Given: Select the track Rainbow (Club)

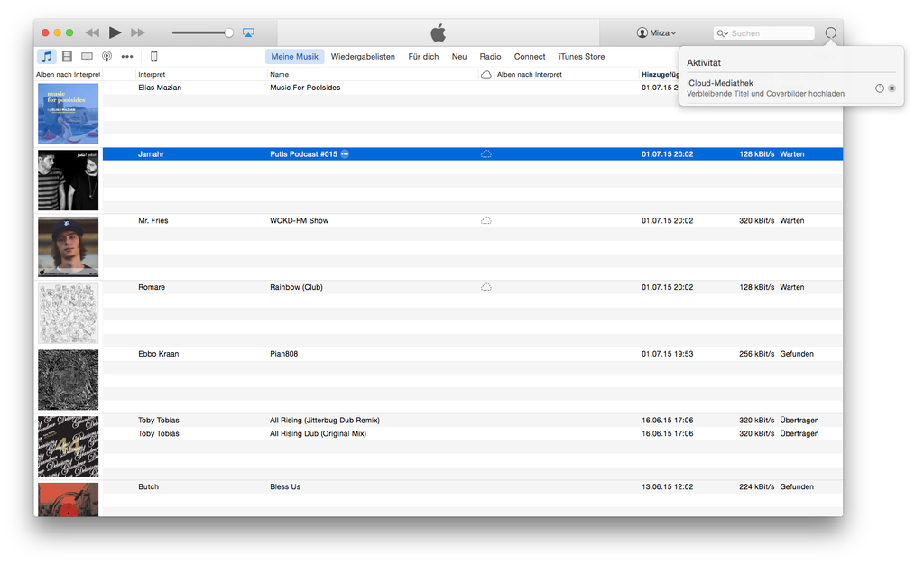Looking at the screenshot, I should pos(296,288).
